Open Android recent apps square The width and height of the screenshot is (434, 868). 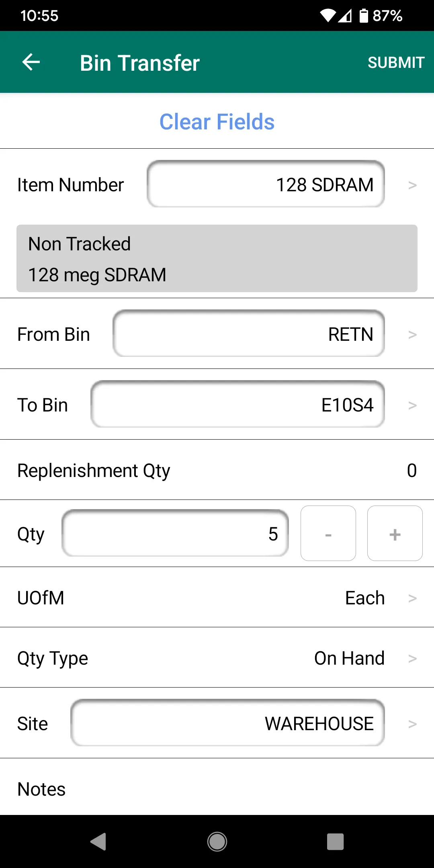[x=336, y=841]
